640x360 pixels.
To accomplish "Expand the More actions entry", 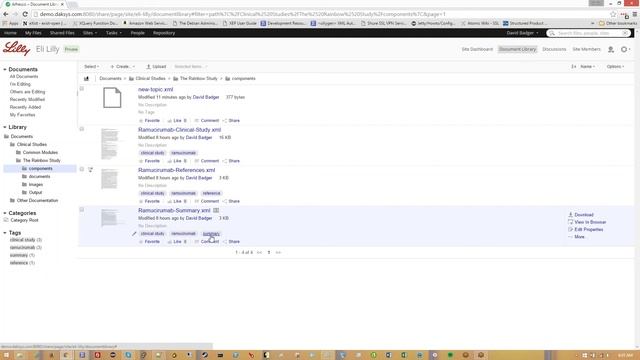I will [577, 237].
